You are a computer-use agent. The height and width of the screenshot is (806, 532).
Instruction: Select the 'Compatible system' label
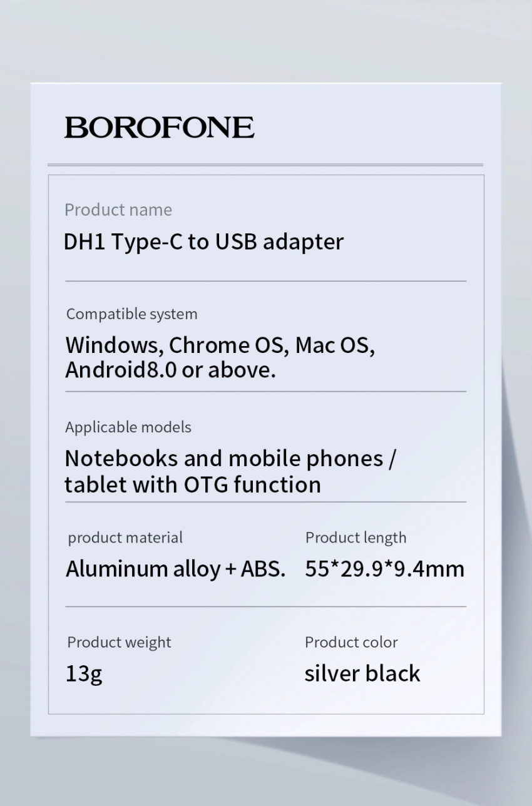pyautogui.click(x=131, y=314)
